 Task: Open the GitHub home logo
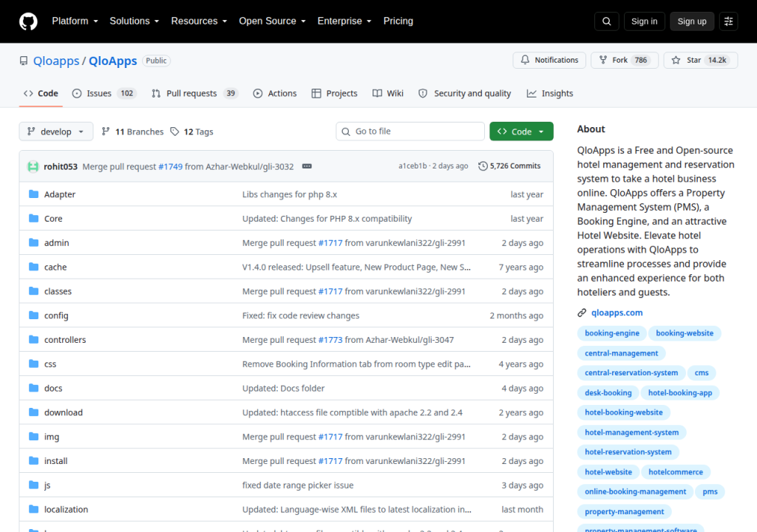[28, 21]
